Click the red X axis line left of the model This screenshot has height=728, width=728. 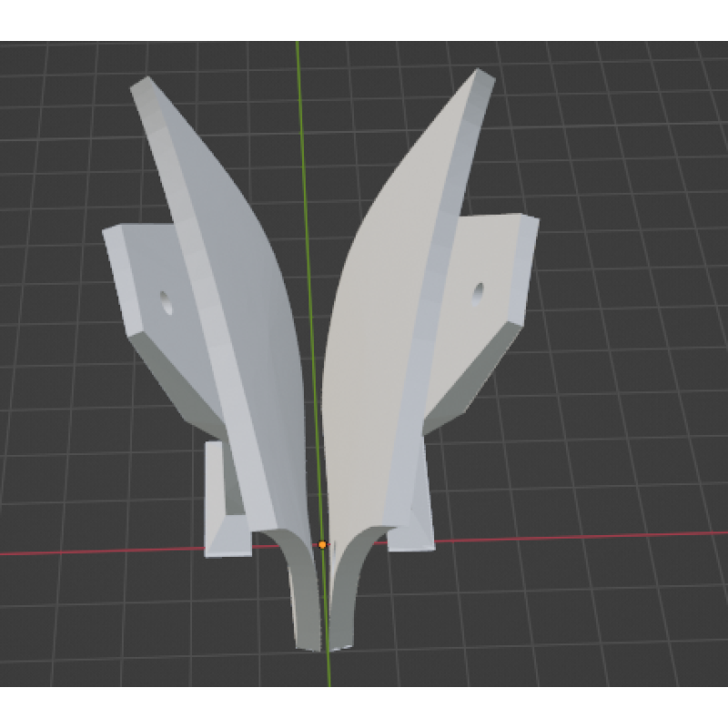pyautogui.click(x=91, y=551)
